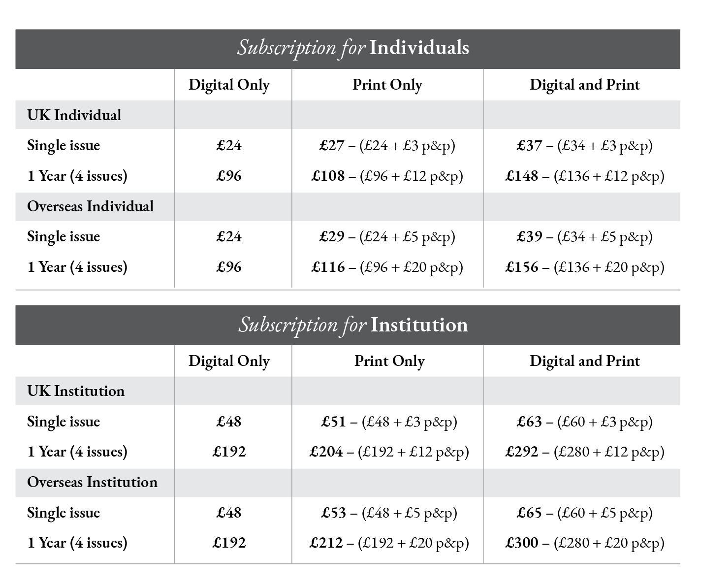The width and height of the screenshot is (701, 588).
Task: Click the Overseas Institution section row
Action: pos(93,482)
